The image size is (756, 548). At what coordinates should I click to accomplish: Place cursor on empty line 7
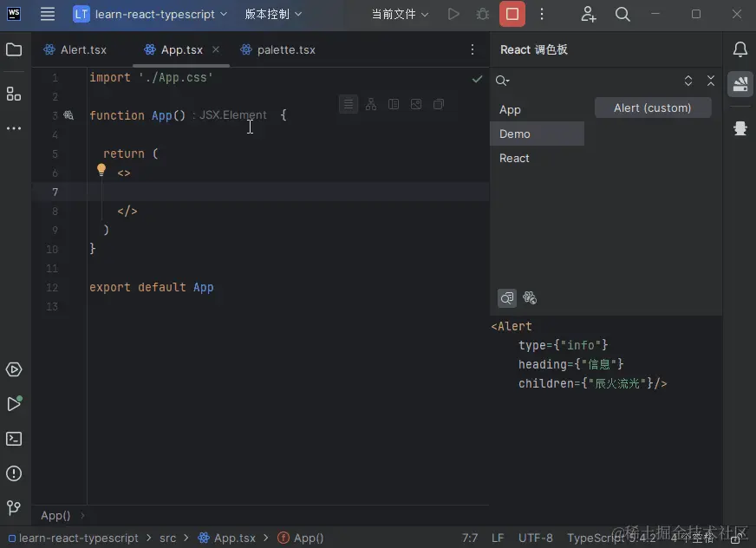290,192
